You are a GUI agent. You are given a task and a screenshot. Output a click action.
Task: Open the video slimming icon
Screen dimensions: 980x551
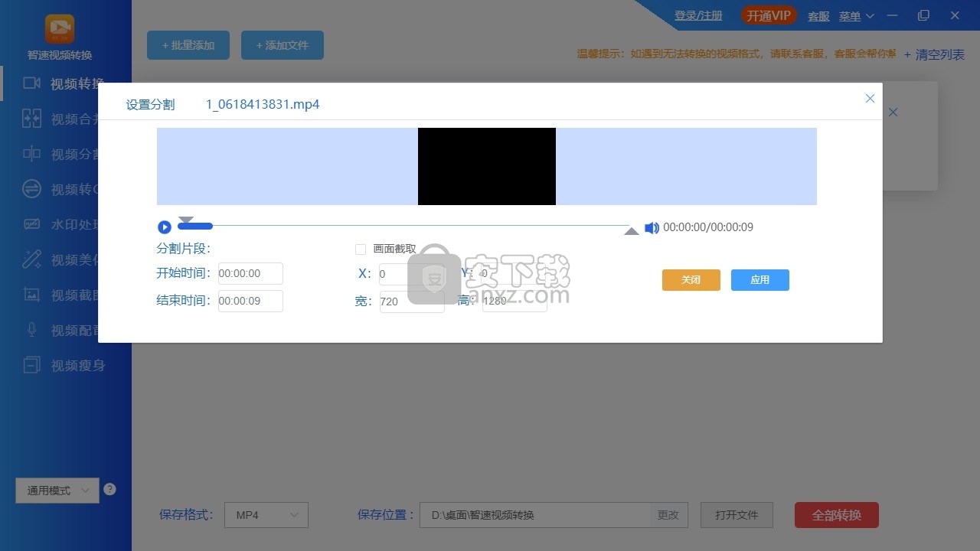tap(31, 365)
